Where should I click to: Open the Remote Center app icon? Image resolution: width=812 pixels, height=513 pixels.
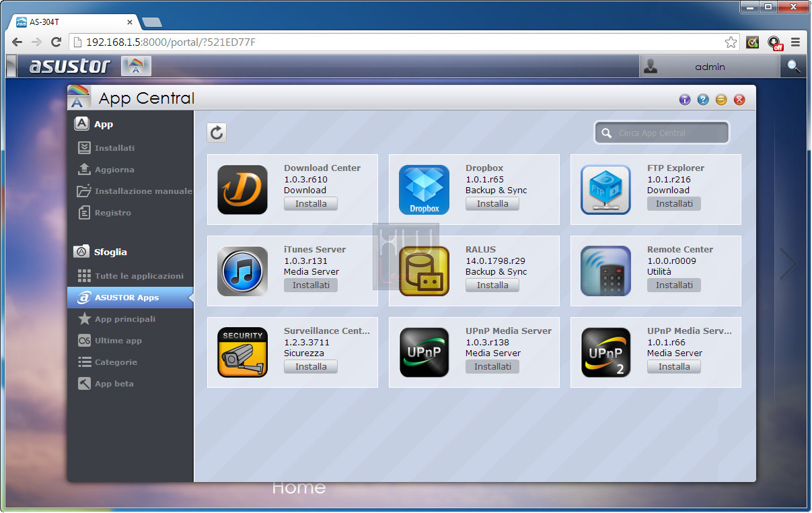[x=605, y=271]
